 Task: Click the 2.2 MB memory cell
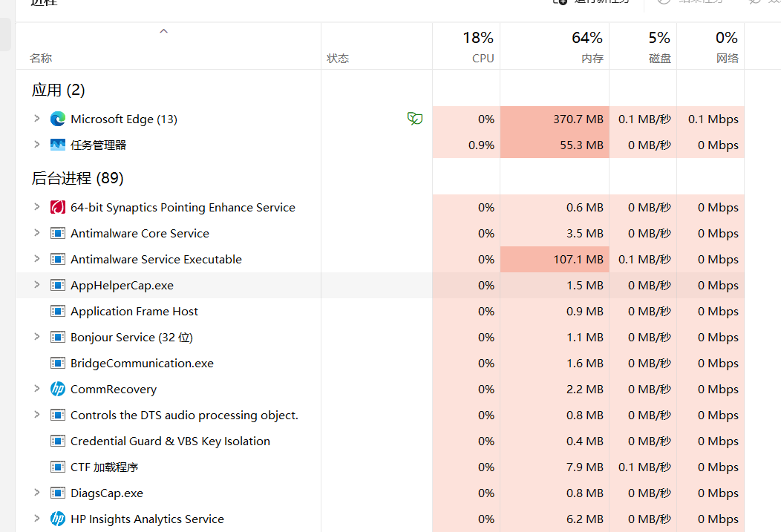[x=555, y=389]
